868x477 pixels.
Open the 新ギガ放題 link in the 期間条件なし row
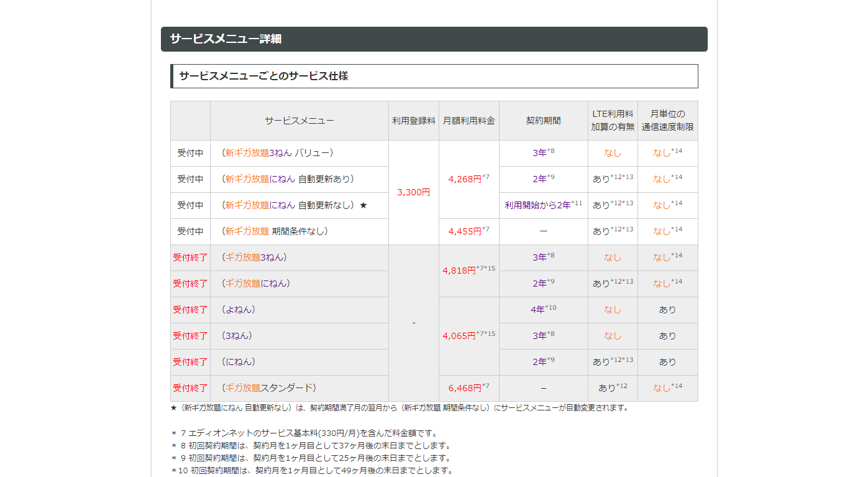tap(247, 231)
